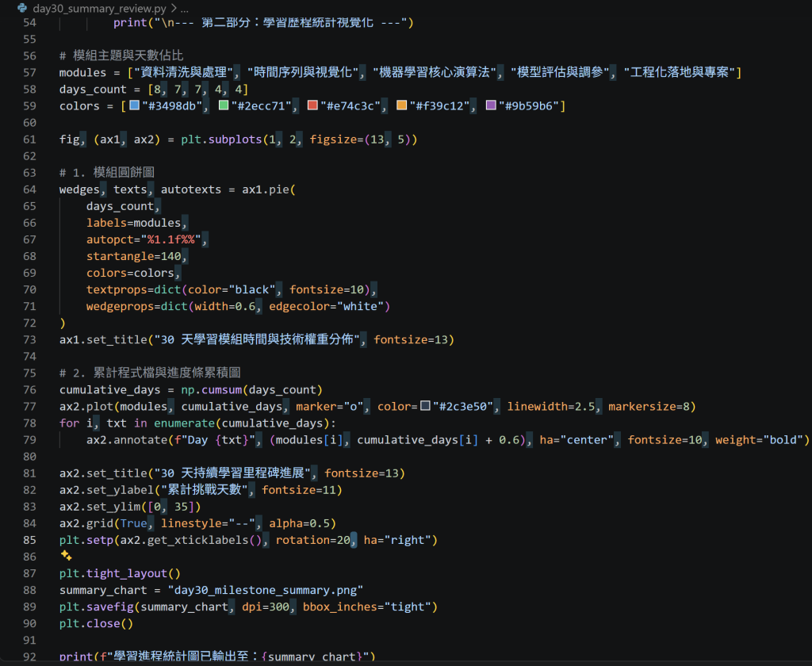Click line number 90 in the gutter
Screen dimensions: 812x666
click(29, 623)
